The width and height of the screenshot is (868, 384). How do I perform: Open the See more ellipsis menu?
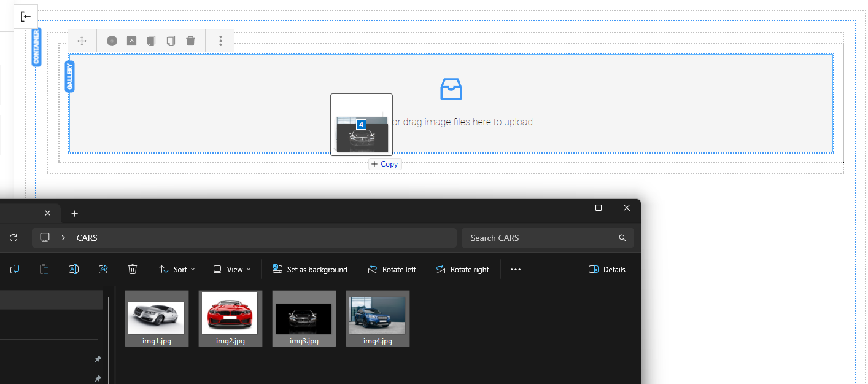[x=516, y=269]
